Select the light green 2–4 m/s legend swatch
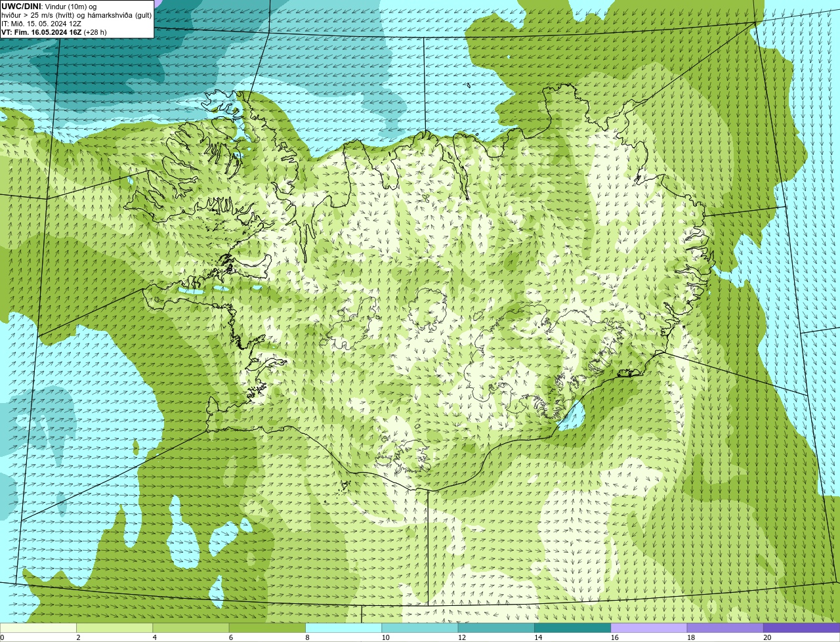This screenshot has height=642, width=840. [x=114, y=628]
